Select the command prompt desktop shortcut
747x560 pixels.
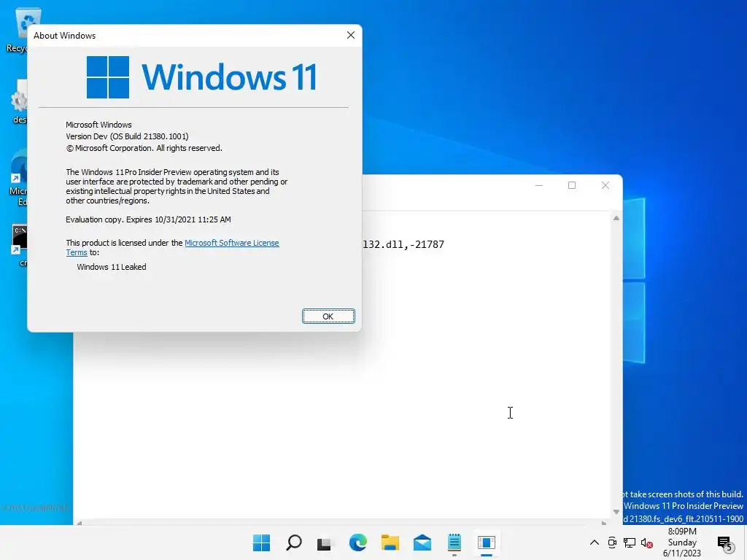point(19,246)
